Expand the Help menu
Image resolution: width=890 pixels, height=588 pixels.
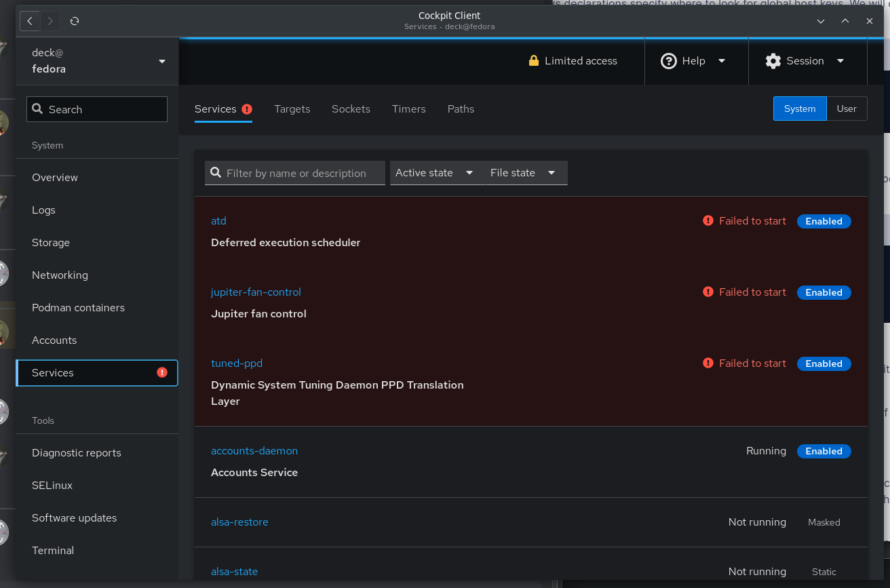click(696, 61)
